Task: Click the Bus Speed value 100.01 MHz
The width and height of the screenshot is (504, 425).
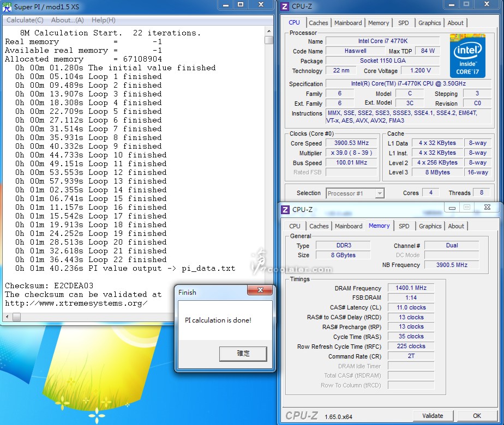Action: pos(351,162)
